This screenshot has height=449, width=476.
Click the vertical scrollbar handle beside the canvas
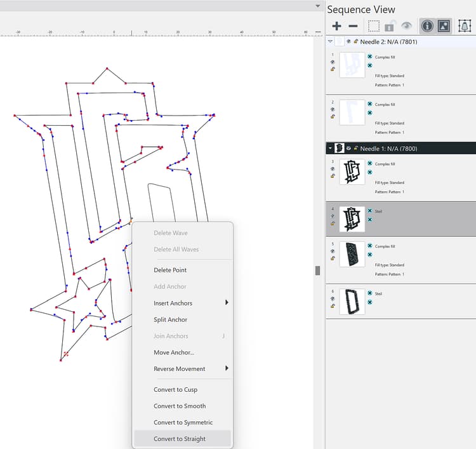318,270
